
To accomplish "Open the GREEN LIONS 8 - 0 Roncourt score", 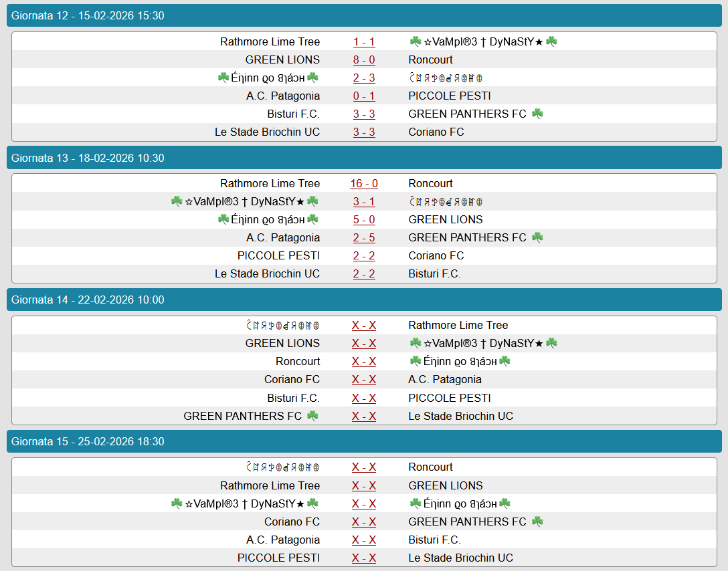I will 364,60.
